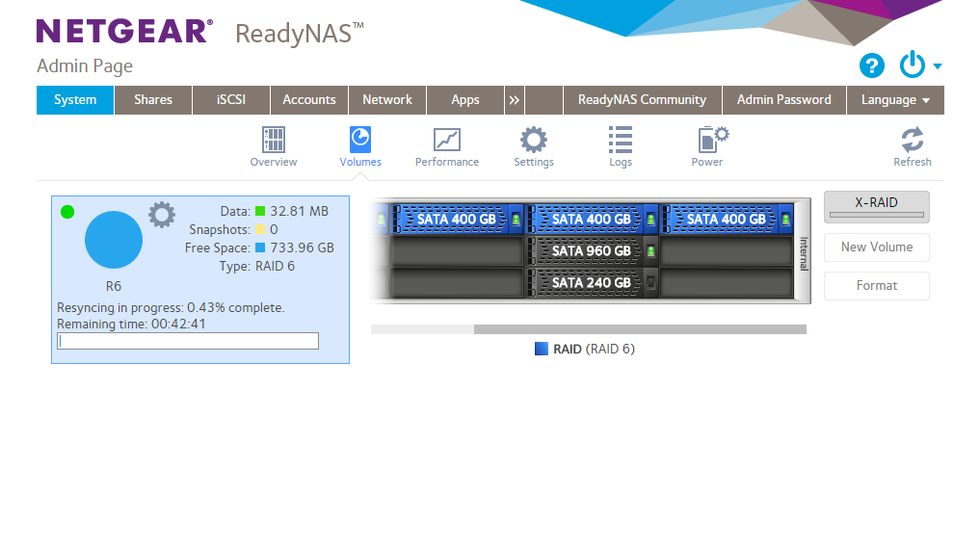980x547 pixels.
Task: Toggle the X-RAID button
Action: (x=876, y=207)
